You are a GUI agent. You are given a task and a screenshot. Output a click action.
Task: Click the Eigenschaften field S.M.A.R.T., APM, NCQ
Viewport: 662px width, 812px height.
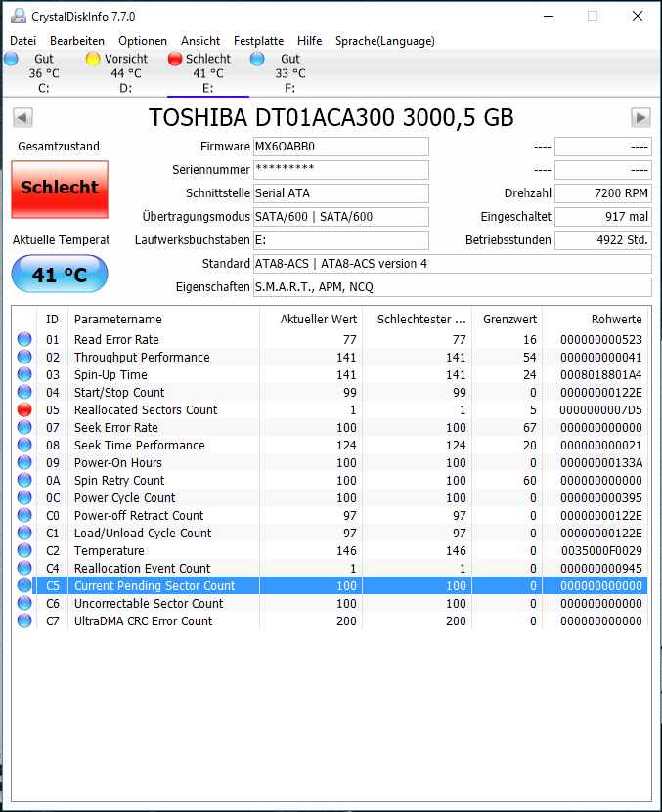tap(453, 287)
